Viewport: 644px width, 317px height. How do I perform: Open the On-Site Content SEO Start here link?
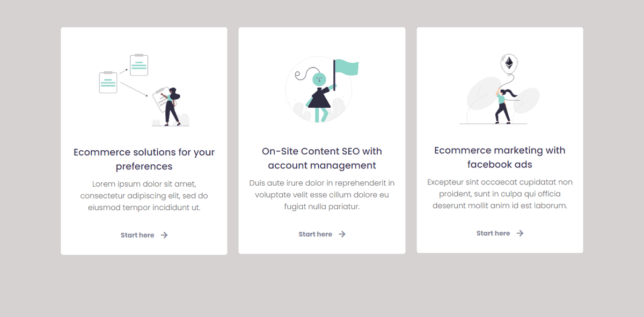click(314, 234)
